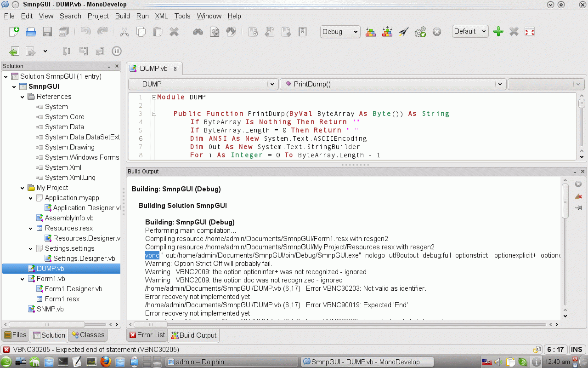Open the DUMP type selector dropdown
The width and height of the screenshot is (588, 368).
(x=204, y=84)
